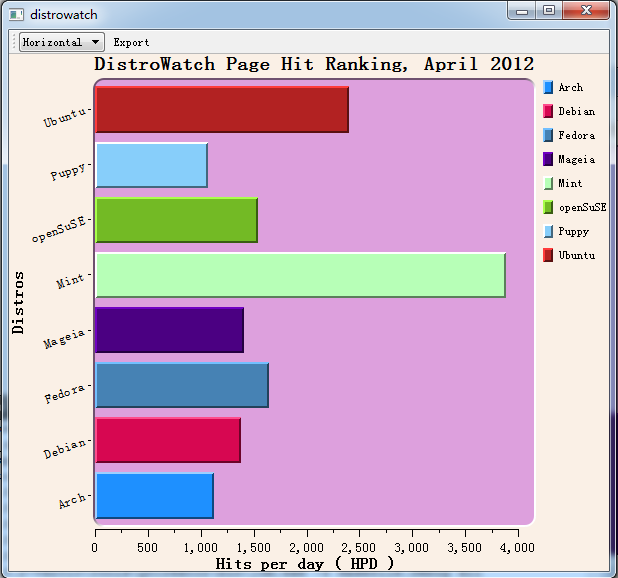Click the Mageia purple legend swatch

(x=548, y=160)
